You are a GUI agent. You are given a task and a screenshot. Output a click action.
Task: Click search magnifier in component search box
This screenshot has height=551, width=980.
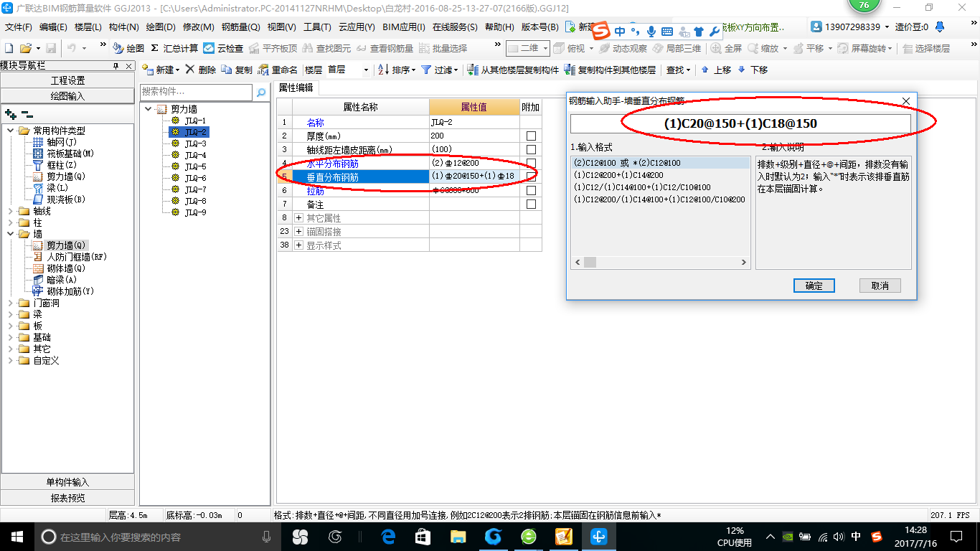click(262, 92)
